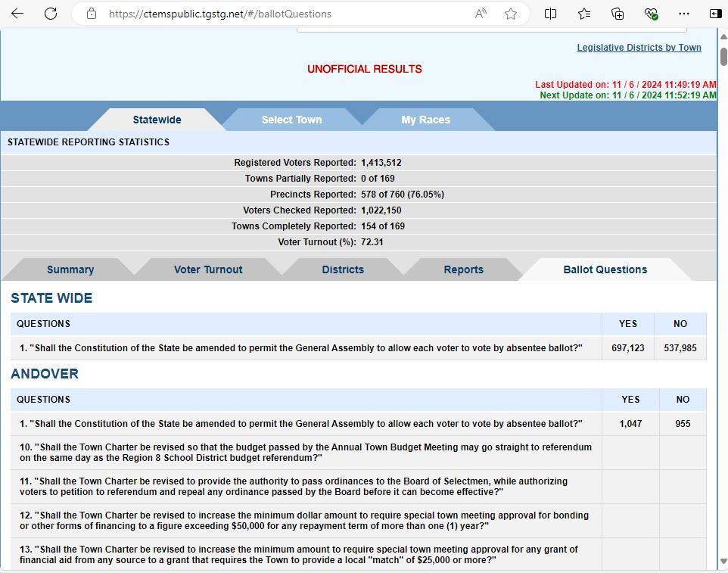Select the Districts section
The height and width of the screenshot is (573, 728).
pyautogui.click(x=342, y=269)
